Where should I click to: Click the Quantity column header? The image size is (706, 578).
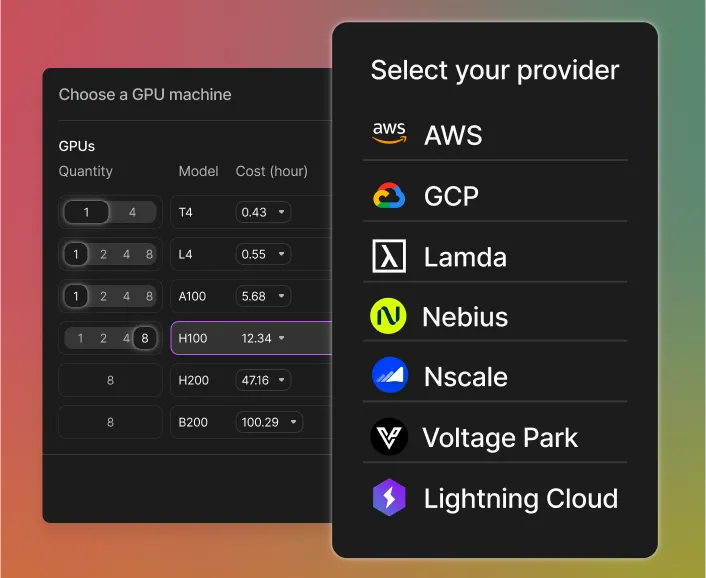86,171
